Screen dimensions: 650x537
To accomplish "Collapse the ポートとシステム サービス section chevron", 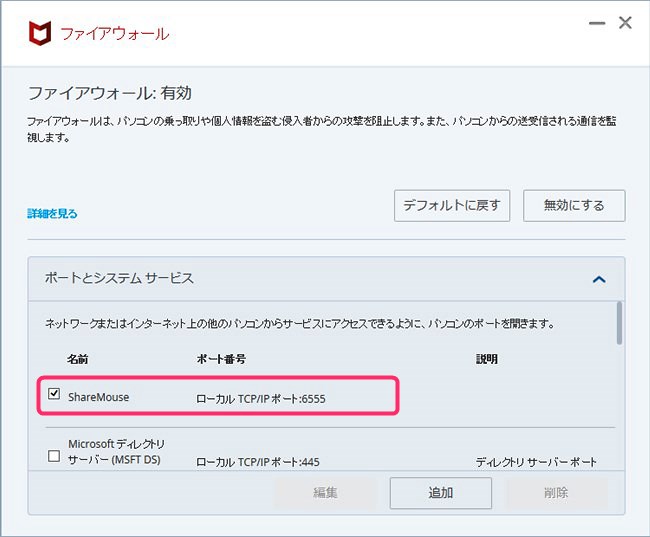I will pyautogui.click(x=599, y=279).
